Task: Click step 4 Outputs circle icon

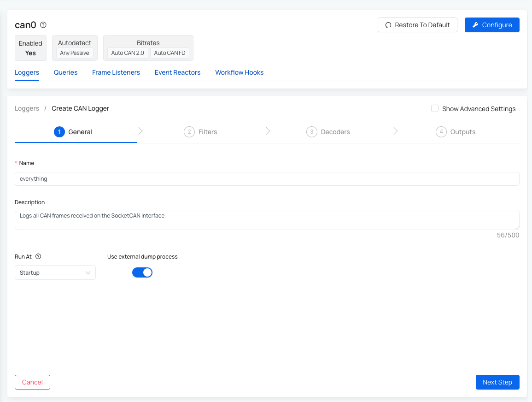Action: tap(441, 132)
